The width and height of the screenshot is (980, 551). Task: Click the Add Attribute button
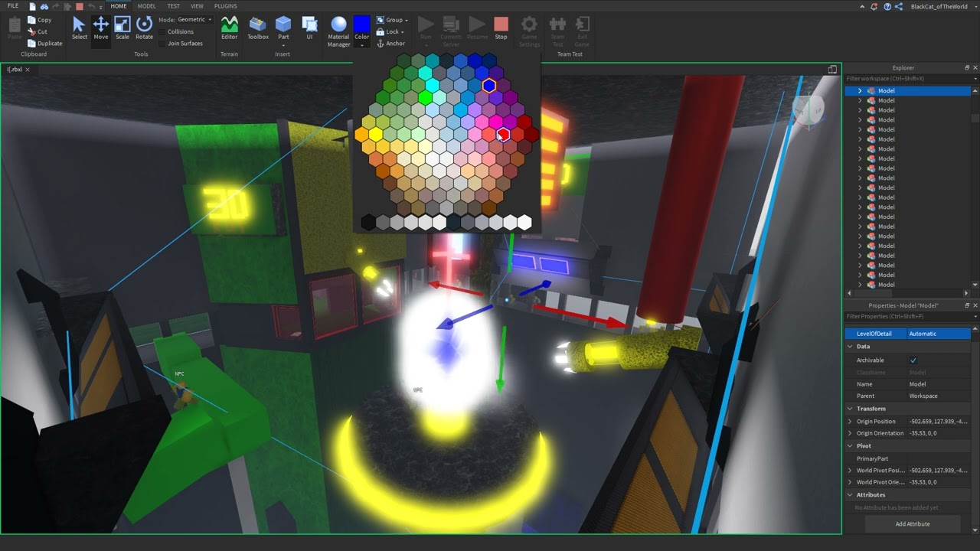click(x=912, y=524)
